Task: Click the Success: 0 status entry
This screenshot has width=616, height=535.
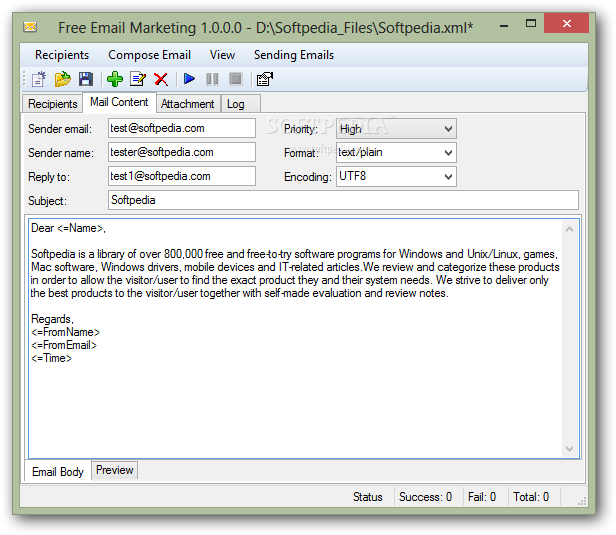Action: [x=425, y=497]
